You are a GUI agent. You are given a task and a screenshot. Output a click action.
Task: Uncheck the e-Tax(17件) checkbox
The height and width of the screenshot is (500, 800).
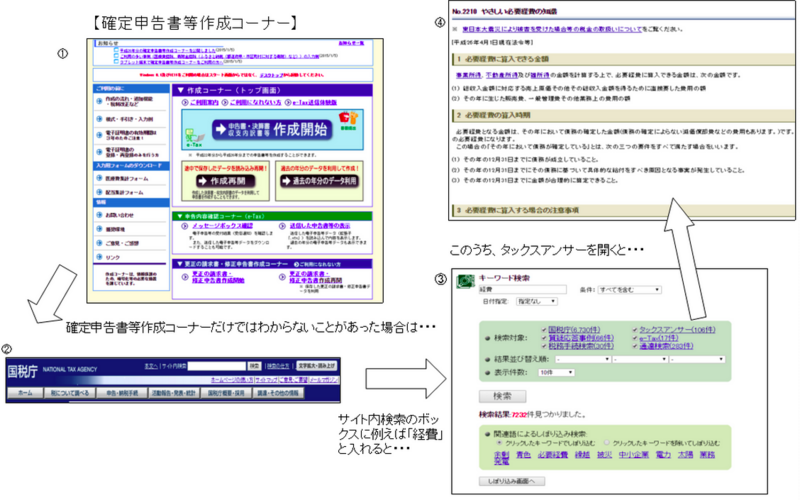click(635, 338)
